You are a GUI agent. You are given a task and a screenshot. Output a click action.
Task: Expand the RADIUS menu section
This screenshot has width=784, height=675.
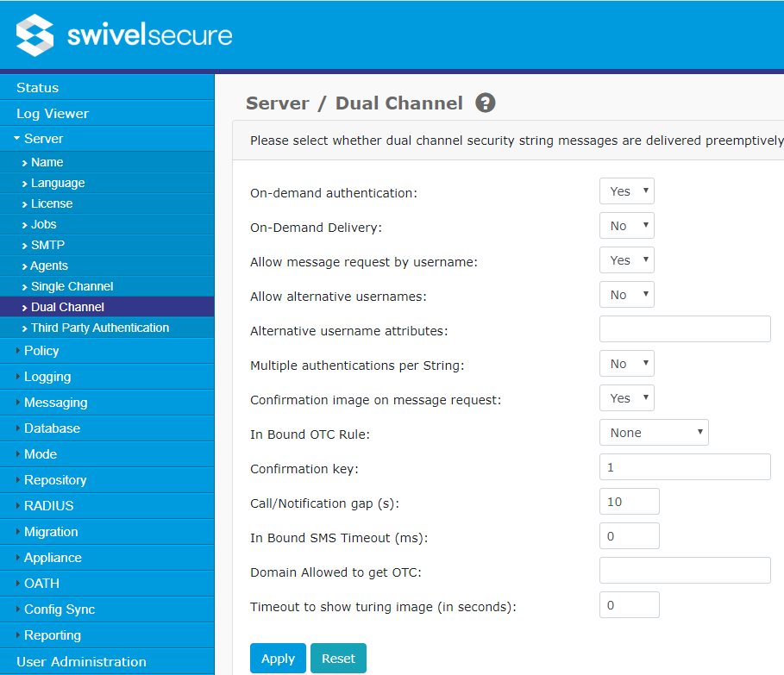(48, 506)
